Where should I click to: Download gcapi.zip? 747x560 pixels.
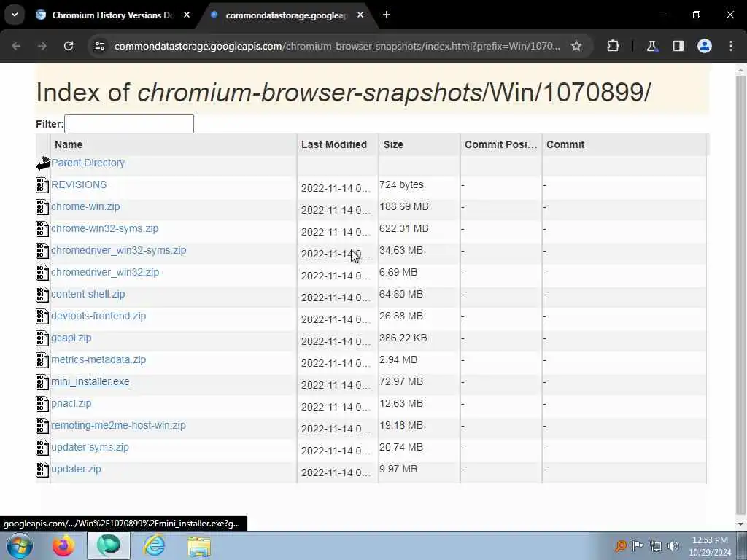(x=71, y=338)
